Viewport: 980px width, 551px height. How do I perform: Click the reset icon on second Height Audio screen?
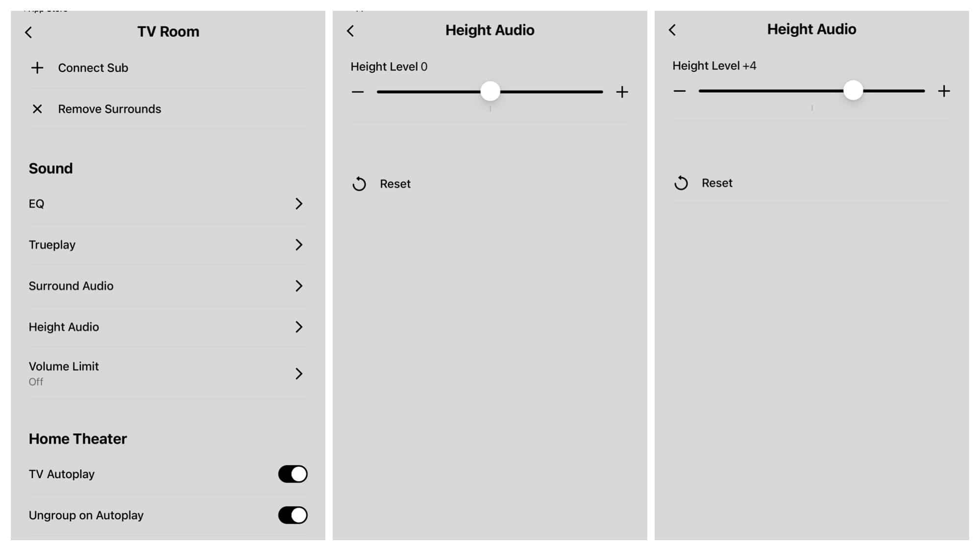pos(681,183)
